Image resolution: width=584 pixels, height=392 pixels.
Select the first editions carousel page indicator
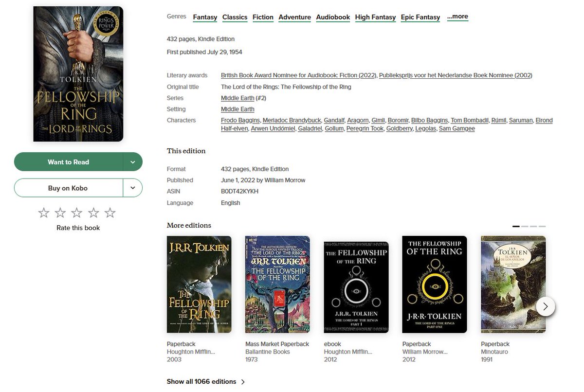(x=516, y=227)
